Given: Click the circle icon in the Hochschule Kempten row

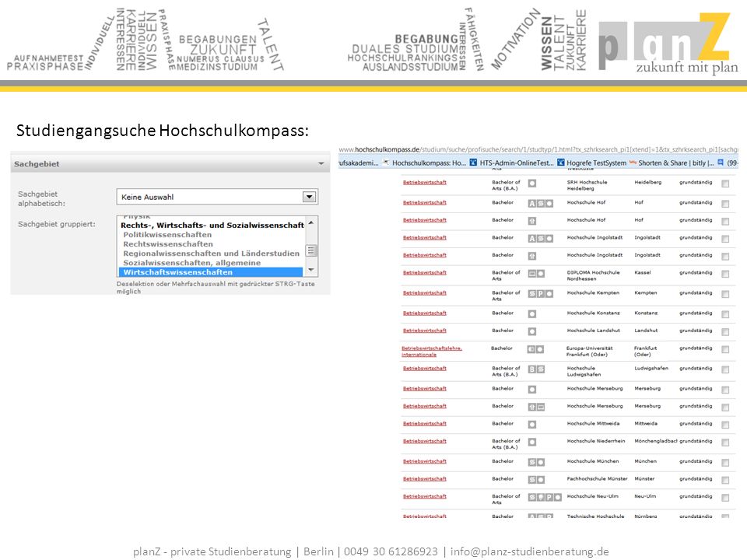Looking at the screenshot, I should pos(549,294).
